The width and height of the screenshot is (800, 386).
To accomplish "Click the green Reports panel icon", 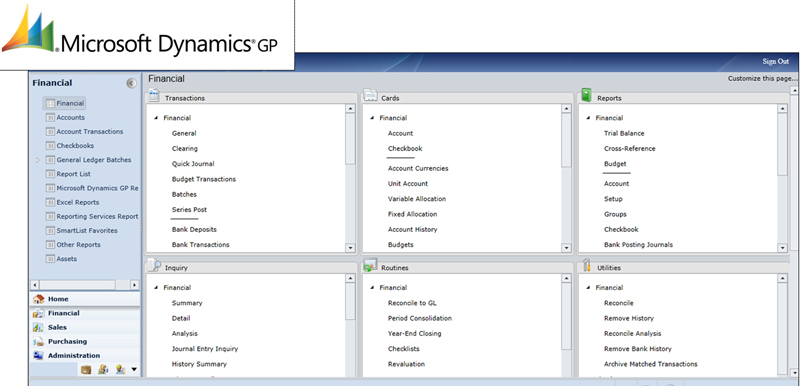I will [586, 96].
